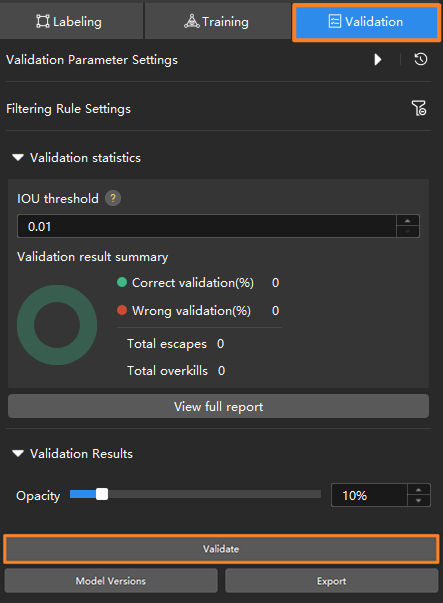The height and width of the screenshot is (603, 443).
Task: Click the Validate button
Action: pos(221,549)
